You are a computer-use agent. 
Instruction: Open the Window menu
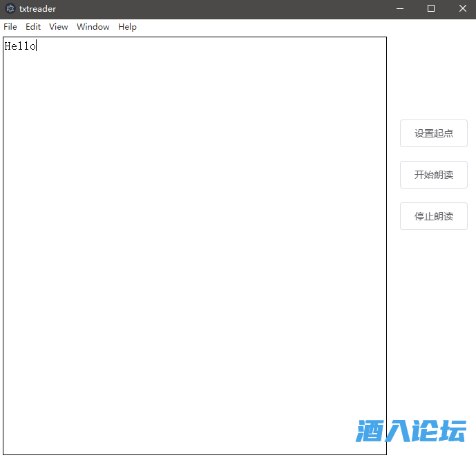(x=93, y=27)
